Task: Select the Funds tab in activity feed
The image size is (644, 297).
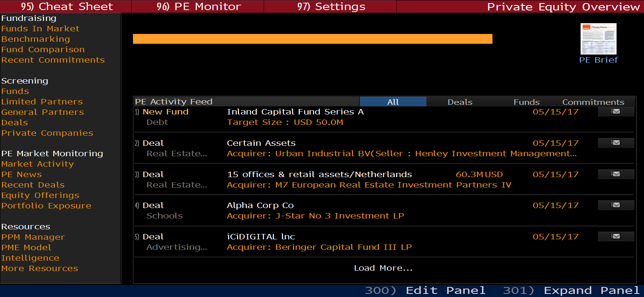Action: [526, 102]
